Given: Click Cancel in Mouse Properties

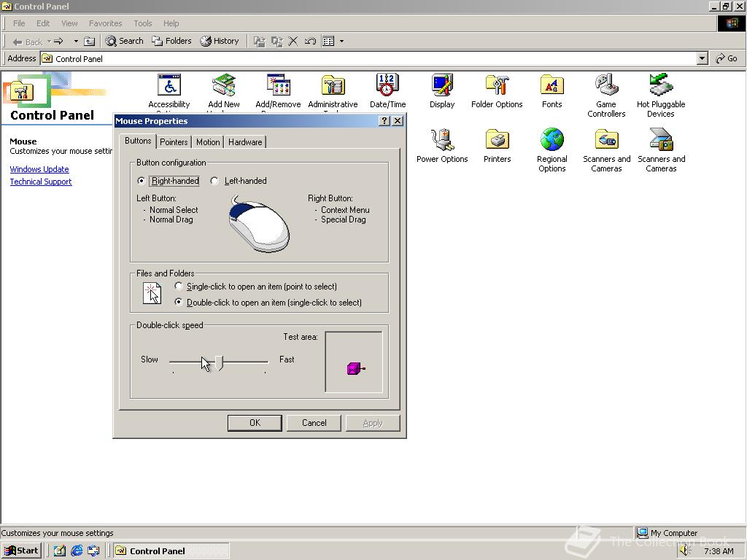Looking at the screenshot, I should pyautogui.click(x=314, y=423).
